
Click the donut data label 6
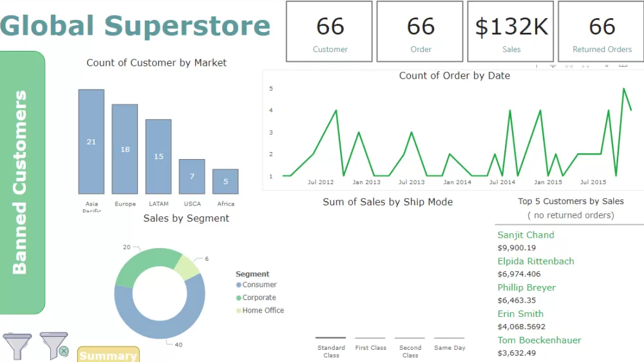[207, 259]
